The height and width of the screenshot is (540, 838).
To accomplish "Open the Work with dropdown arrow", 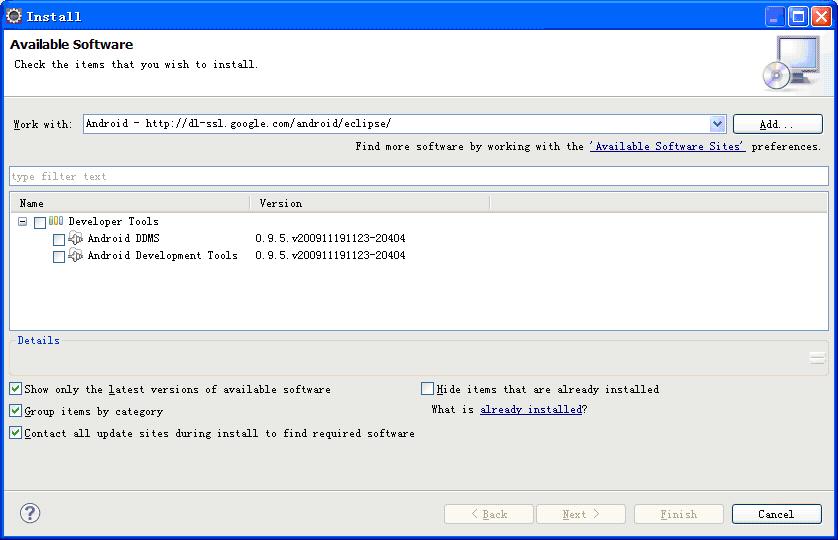I will click(x=717, y=124).
